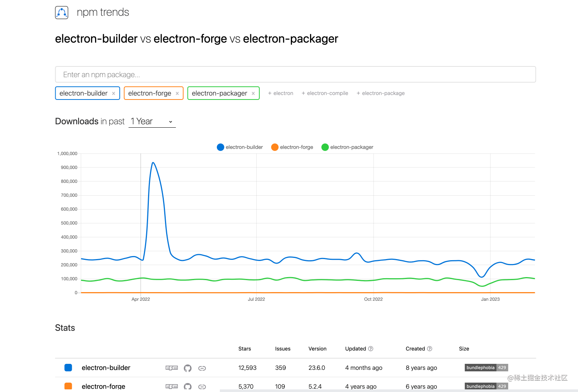Toggle electron-forge series in chart legend
Screen dimensions: 578x392
tap(292, 147)
